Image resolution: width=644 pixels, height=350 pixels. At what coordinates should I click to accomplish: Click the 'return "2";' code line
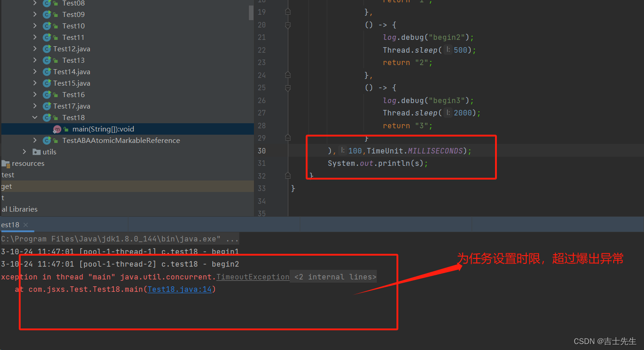coord(408,62)
